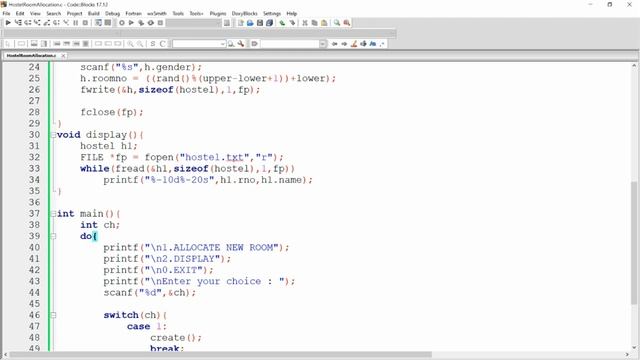
Task: Open Find with the magnifier icon
Action: pos(337,23)
